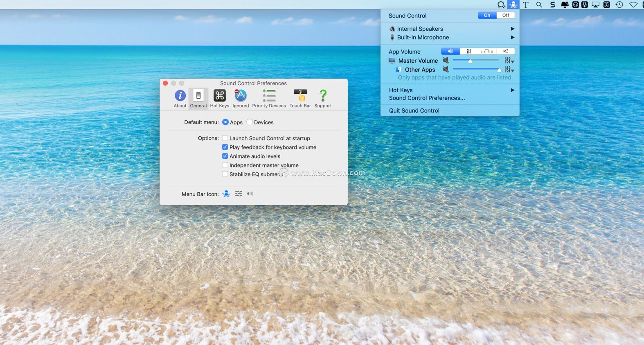Enable Independent master volume
This screenshot has height=345, width=644.
click(x=225, y=165)
